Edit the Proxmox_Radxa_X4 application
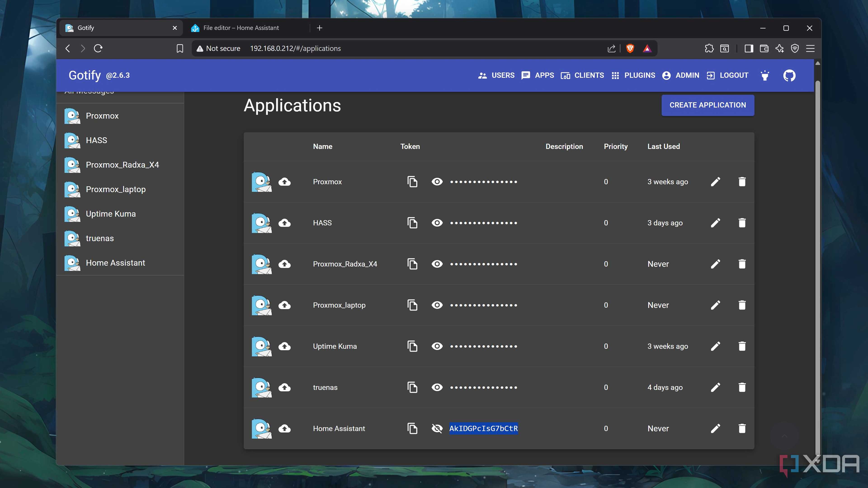 pyautogui.click(x=715, y=264)
